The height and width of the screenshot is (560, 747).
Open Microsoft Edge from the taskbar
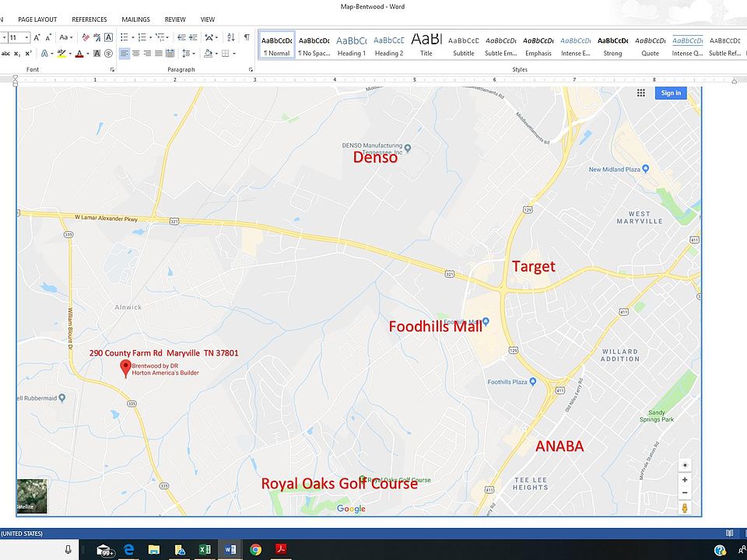click(129, 550)
